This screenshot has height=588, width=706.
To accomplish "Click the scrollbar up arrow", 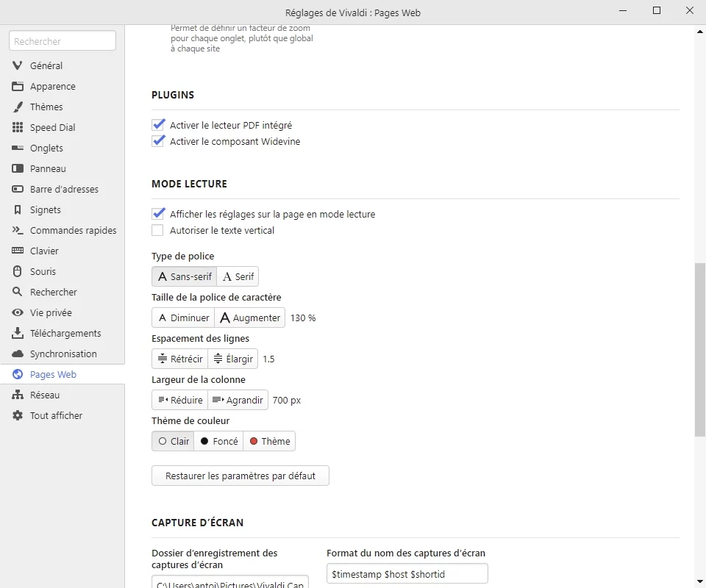I will [699, 31].
